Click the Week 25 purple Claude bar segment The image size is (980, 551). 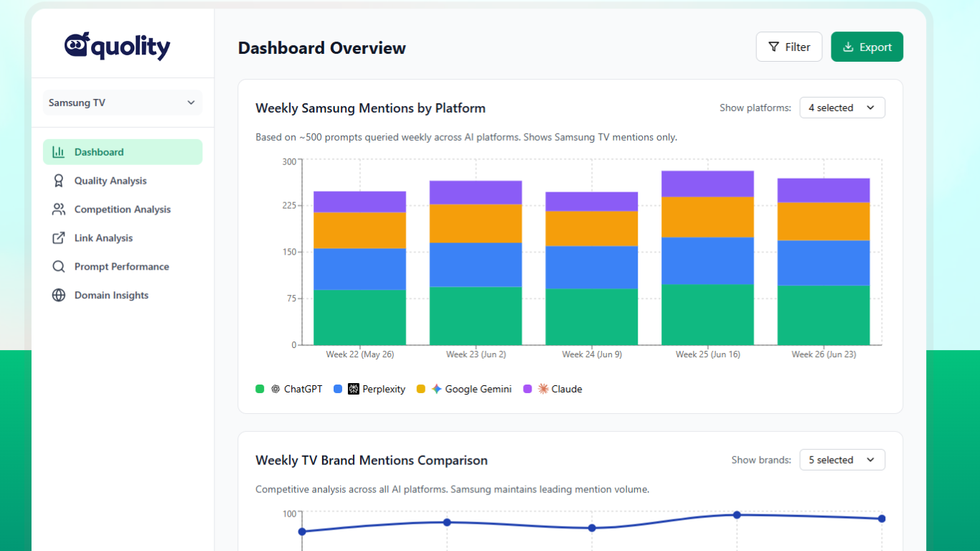click(x=707, y=184)
